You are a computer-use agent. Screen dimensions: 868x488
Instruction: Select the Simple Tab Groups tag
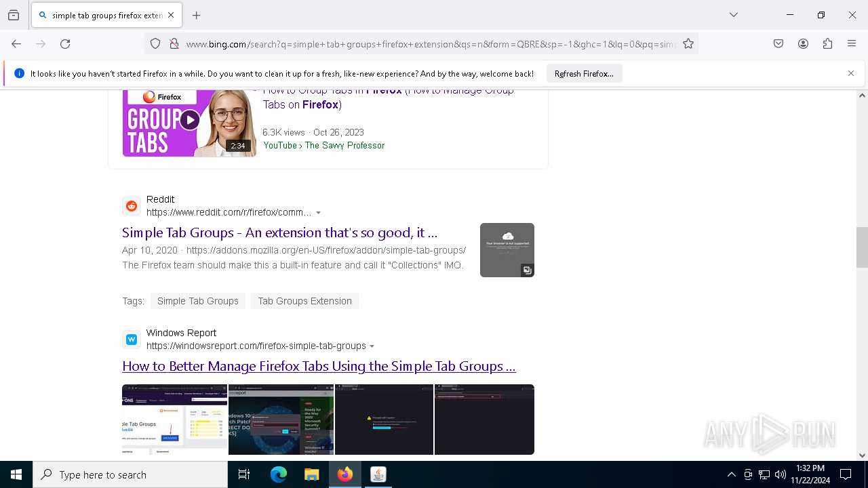[198, 301]
